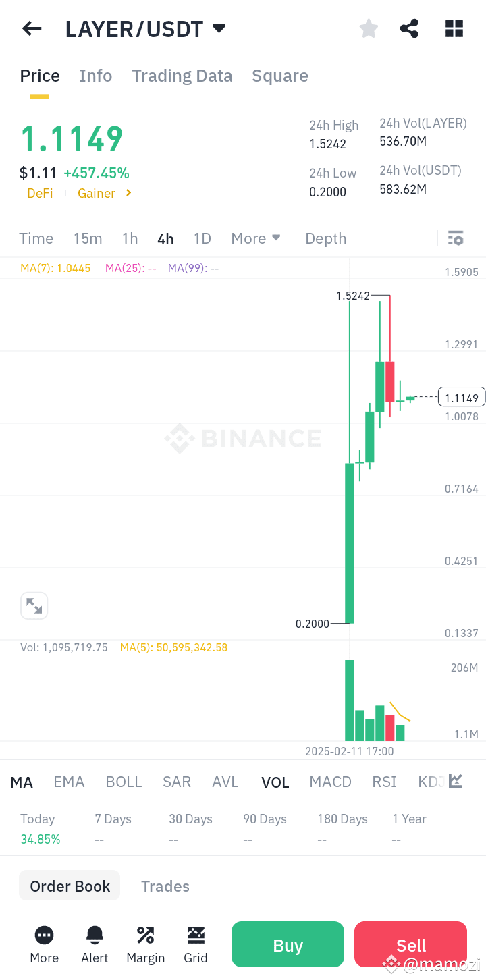Favorite LAYER/USDT with the star icon
Image resolution: width=486 pixels, height=980 pixels.
tap(369, 28)
